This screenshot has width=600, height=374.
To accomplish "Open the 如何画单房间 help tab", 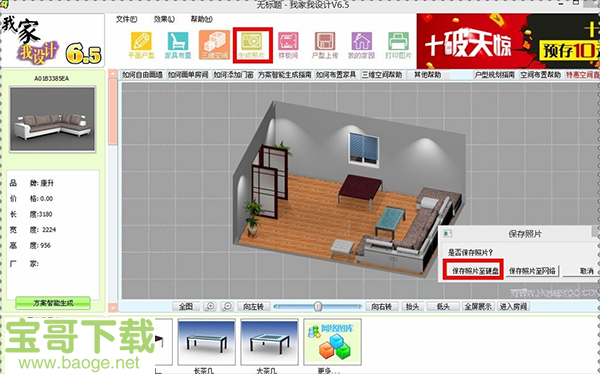I will [x=188, y=75].
